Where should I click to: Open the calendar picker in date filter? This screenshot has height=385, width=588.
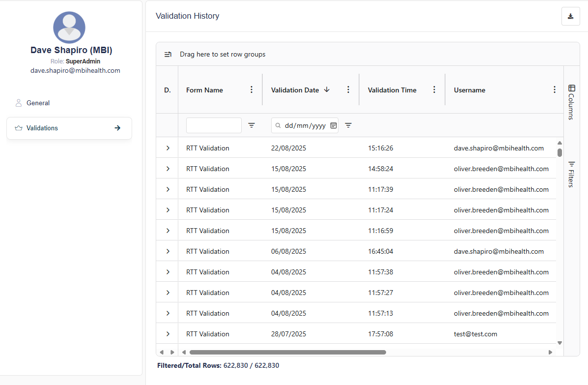334,125
